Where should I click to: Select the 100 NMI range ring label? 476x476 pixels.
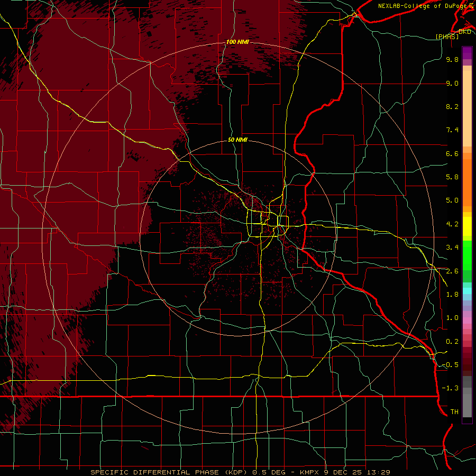[x=237, y=42]
